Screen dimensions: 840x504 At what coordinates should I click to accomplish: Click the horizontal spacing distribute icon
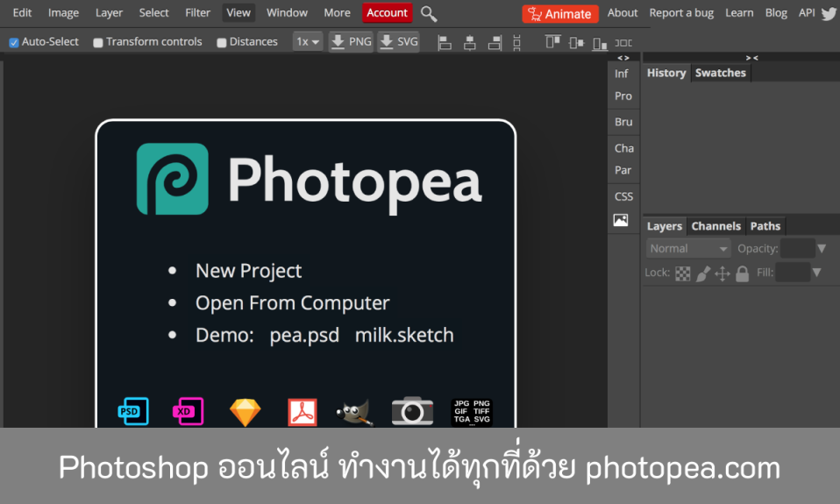click(x=623, y=43)
